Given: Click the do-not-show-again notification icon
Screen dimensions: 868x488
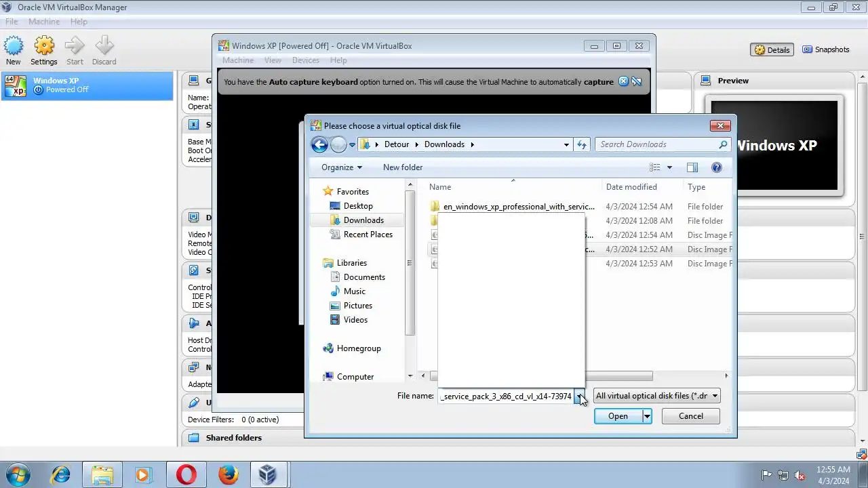Looking at the screenshot, I should tap(637, 81).
